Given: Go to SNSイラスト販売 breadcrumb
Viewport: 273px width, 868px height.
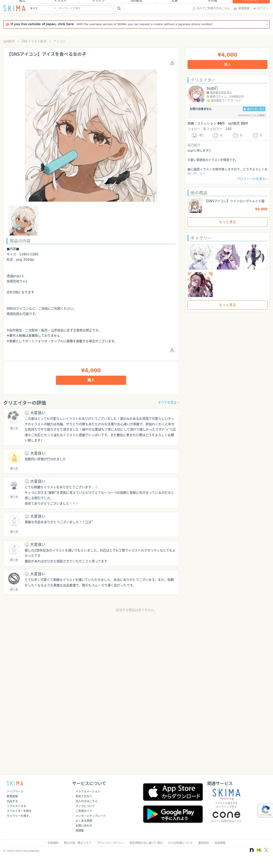Looking at the screenshot, I should click(34, 41).
